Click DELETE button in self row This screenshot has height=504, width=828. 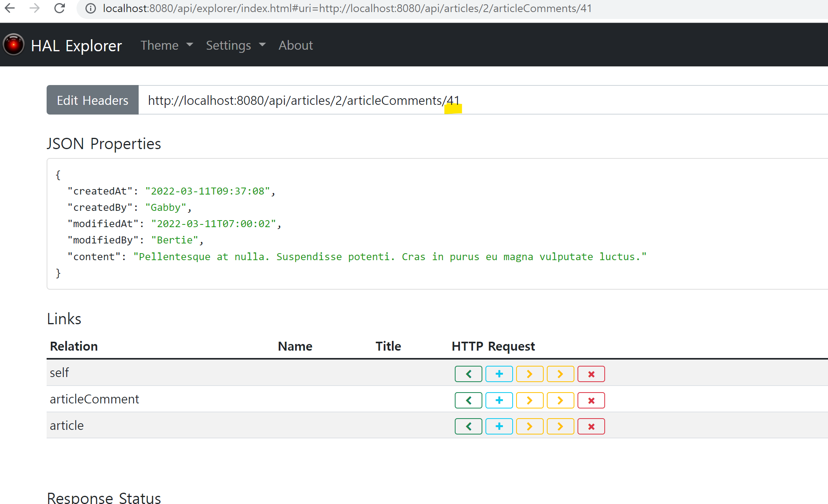click(x=591, y=374)
